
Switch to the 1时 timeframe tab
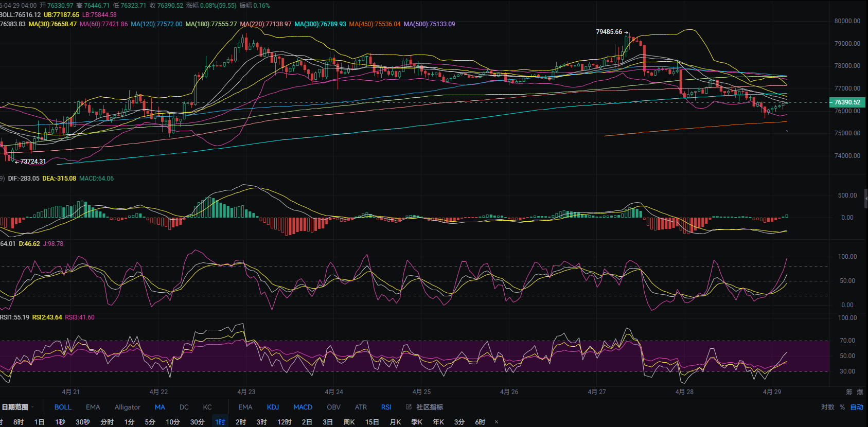click(220, 422)
